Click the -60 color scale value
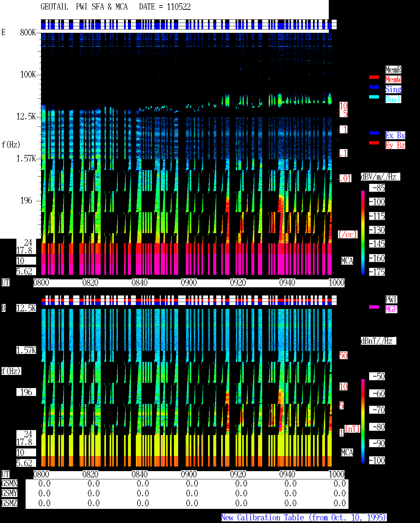This screenshot has height=523, width=420. tap(377, 393)
